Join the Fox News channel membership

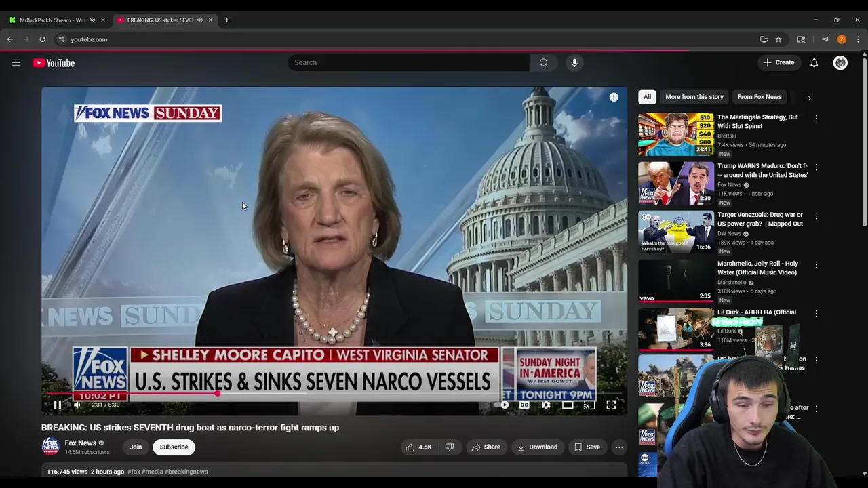coord(136,447)
